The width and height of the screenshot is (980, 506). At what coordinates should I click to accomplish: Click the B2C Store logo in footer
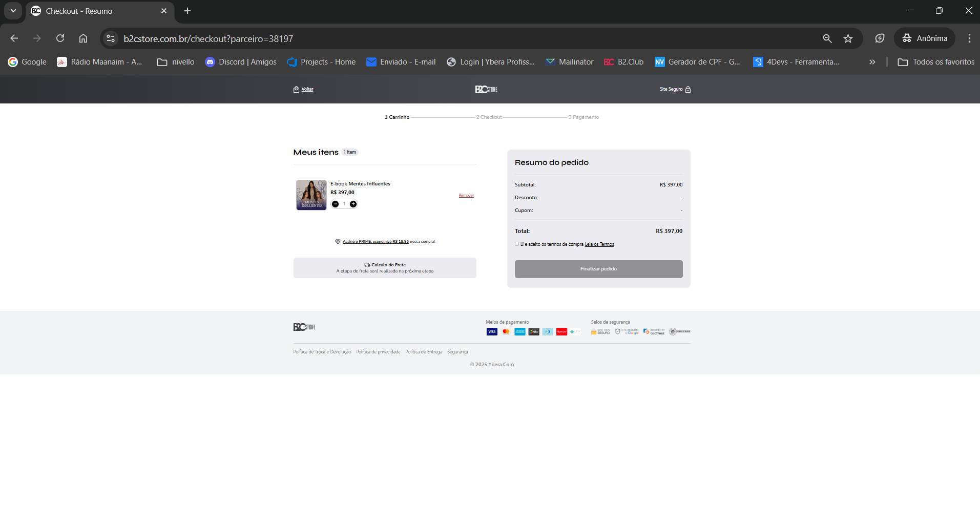click(x=304, y=327)
